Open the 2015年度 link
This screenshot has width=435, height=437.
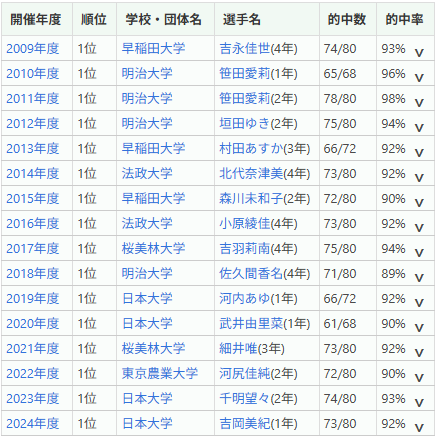point(33,199)
